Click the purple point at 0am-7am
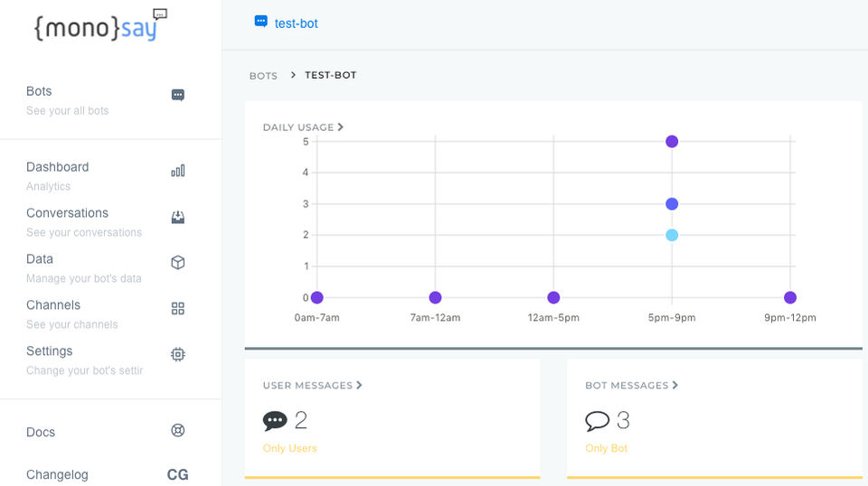868x486 pixels. [x=317, y=297]
